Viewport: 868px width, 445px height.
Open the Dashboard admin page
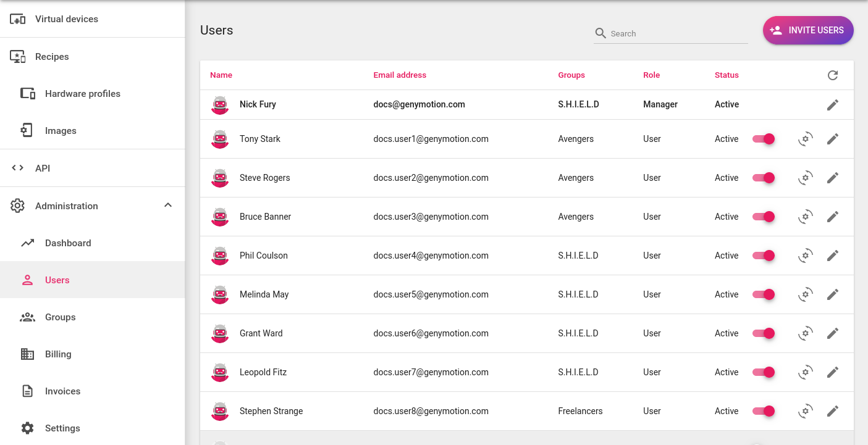click(x=68, y=243)
